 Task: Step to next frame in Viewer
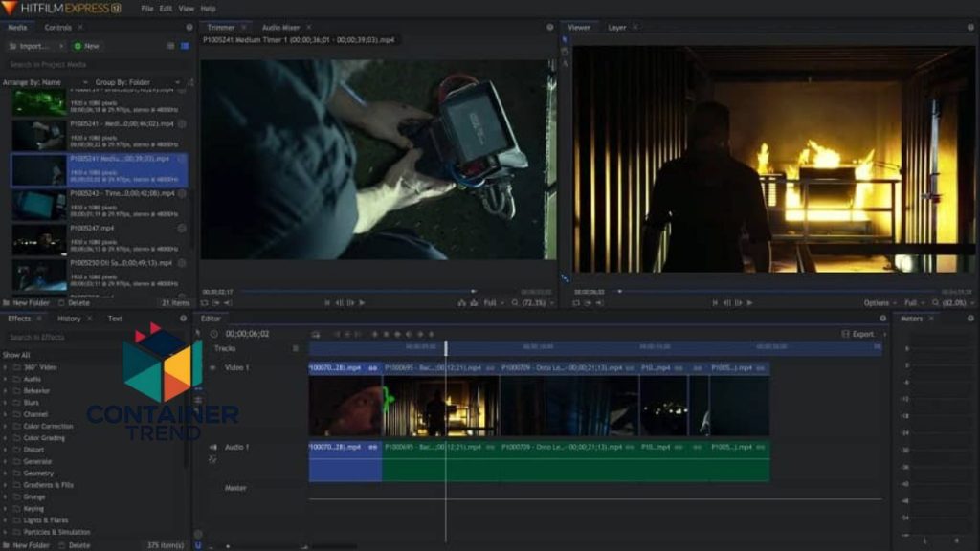click(x=738, y=303)
